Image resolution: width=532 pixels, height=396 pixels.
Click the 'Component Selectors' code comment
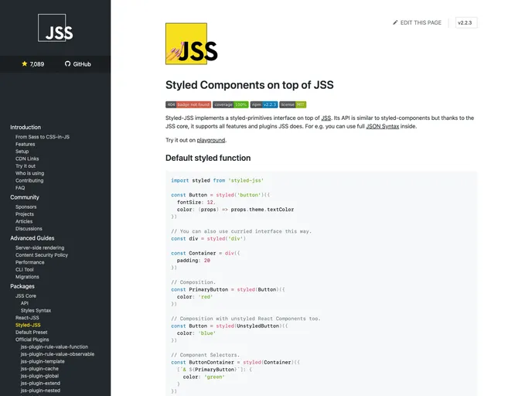(x=205, y=355)
